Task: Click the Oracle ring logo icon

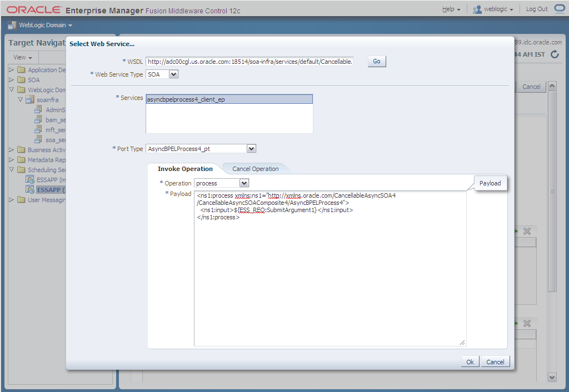Action: click(x=559, y=9)
